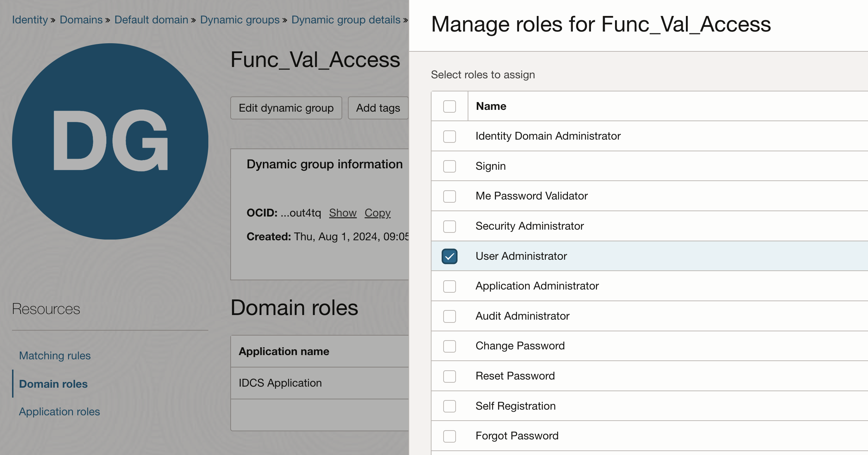Tick the Forgot Password checkbox
868x455 pixels.
point(449,436)
